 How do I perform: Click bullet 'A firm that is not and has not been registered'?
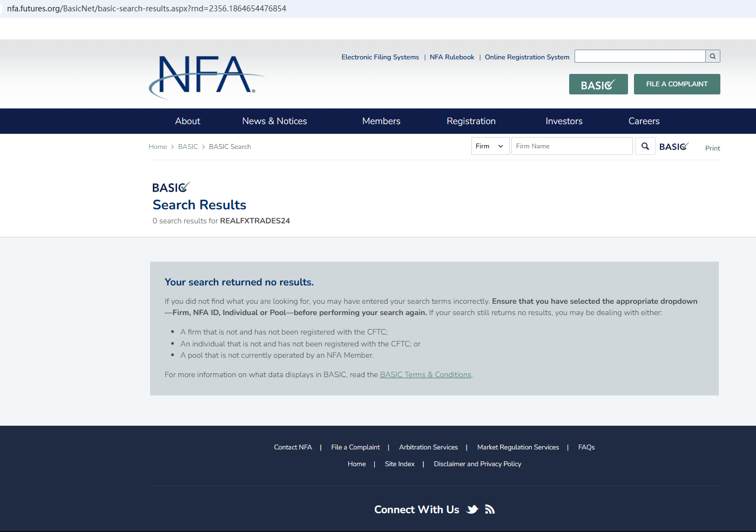(x=284, y=332)
